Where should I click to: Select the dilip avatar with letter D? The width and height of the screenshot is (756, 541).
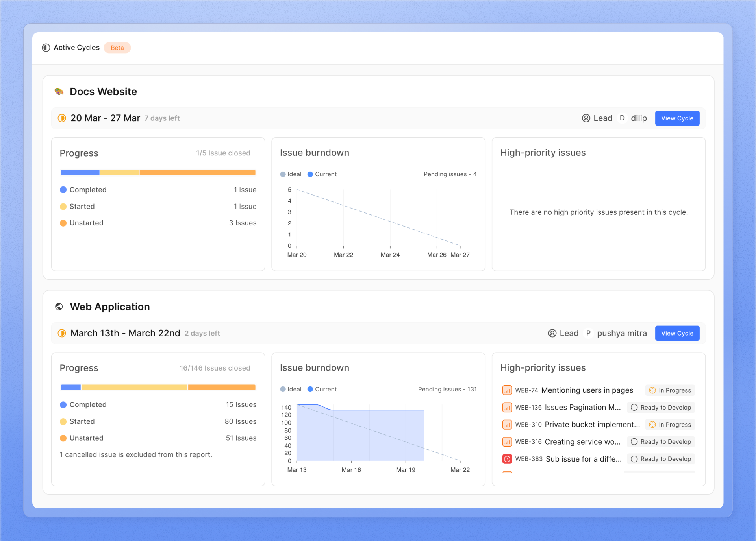coord(622,118)
